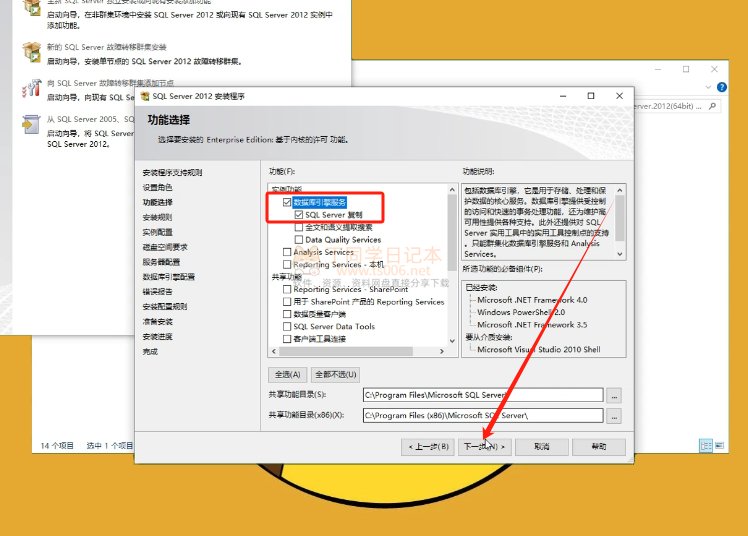748x536 pixels.
Task: Check 用于 SharePoint 产品的 Reporting Services
Action: tap(287, 301)
